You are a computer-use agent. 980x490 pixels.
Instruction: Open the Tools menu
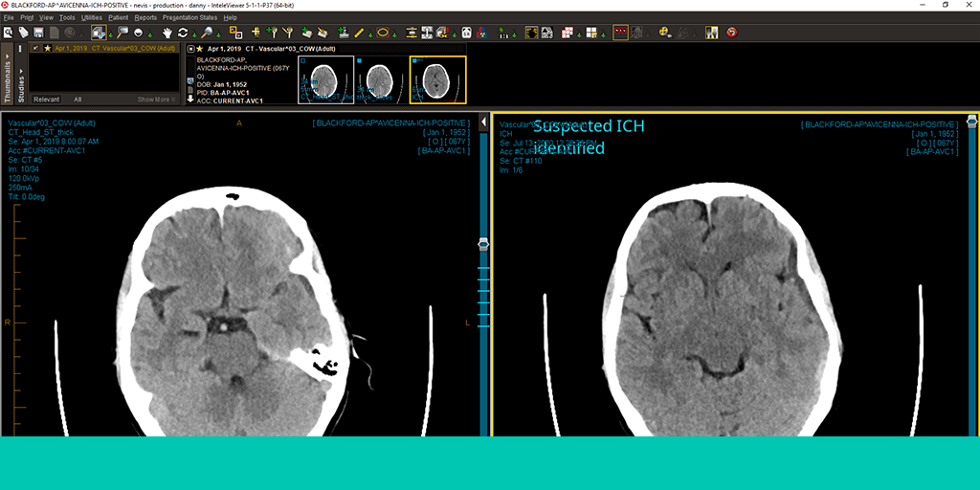tap(67, 17)
